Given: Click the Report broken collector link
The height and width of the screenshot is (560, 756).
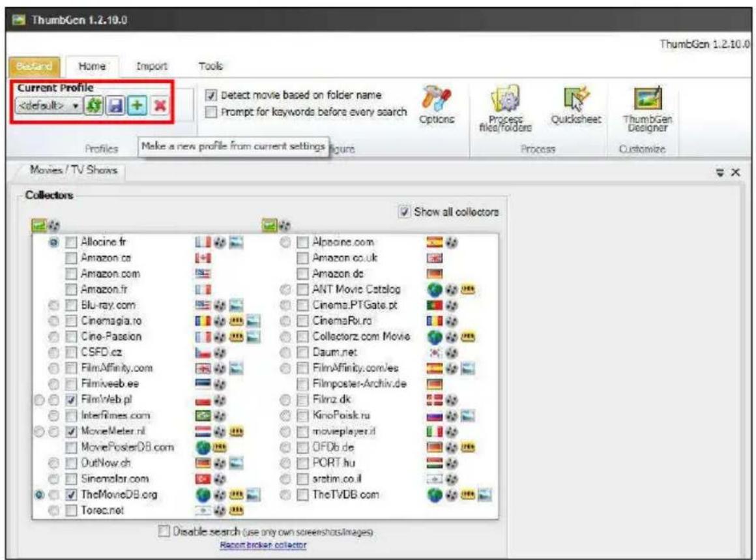Looking at the screenshot, I should [263, 545].
